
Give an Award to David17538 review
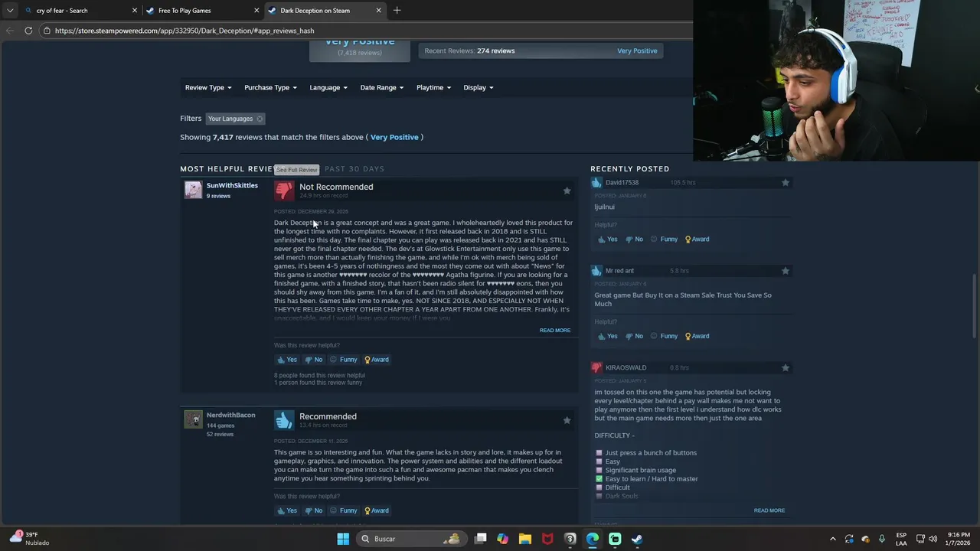click(x=697, y=239)
